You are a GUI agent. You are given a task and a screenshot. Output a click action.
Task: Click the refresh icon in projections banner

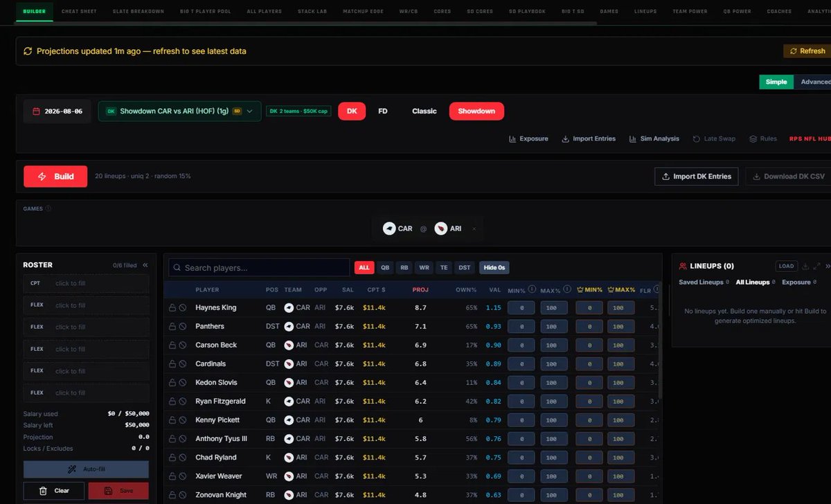(x=28, y=51)
